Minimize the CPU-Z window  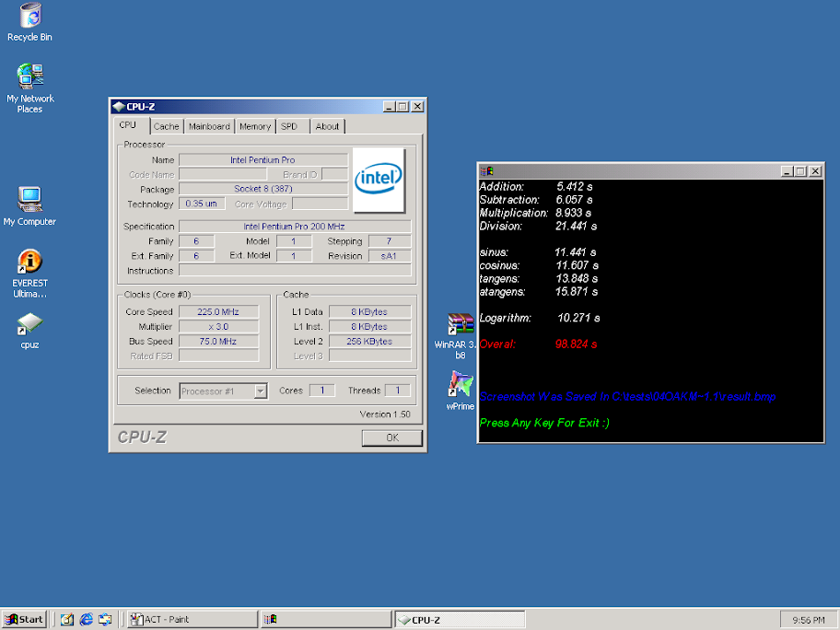pos(390,107)
